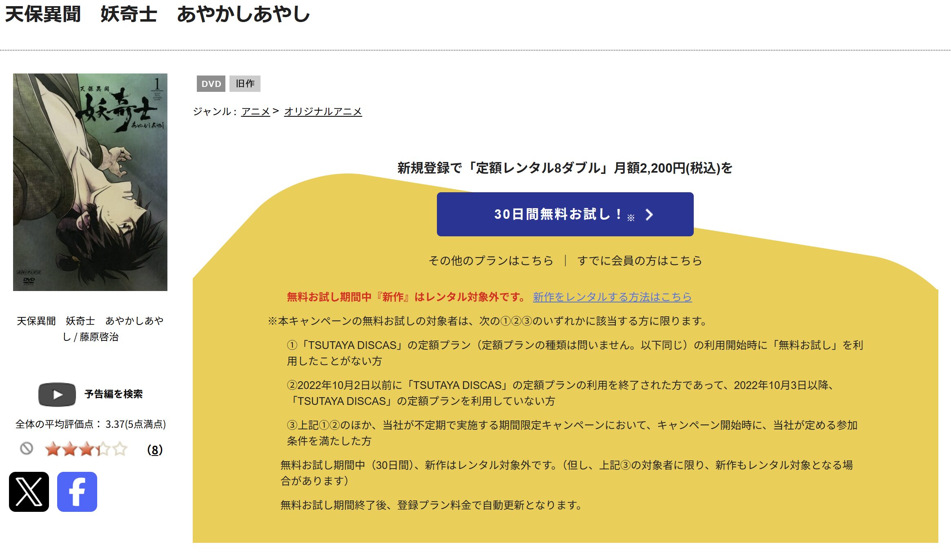Click the DVD format tag
The height and width of the screenshot is (560, 951).
(x=211, y=84)
